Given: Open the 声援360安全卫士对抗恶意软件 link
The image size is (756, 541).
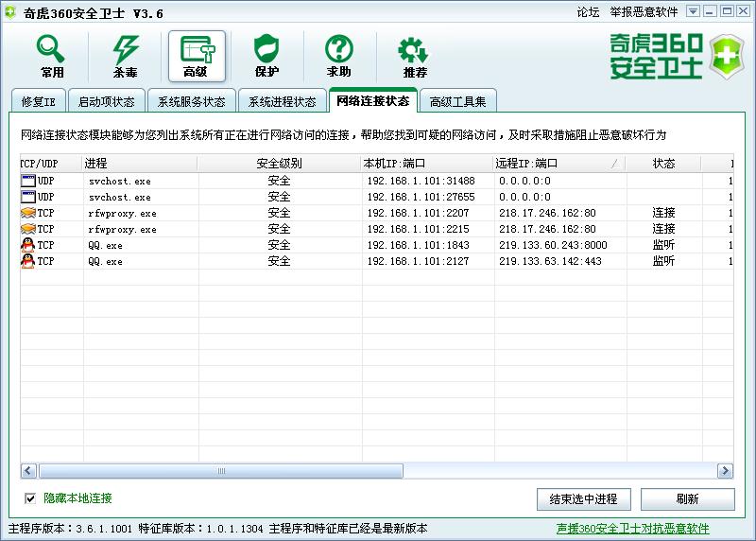Looking at the screenshot, I should pos(632,529).
